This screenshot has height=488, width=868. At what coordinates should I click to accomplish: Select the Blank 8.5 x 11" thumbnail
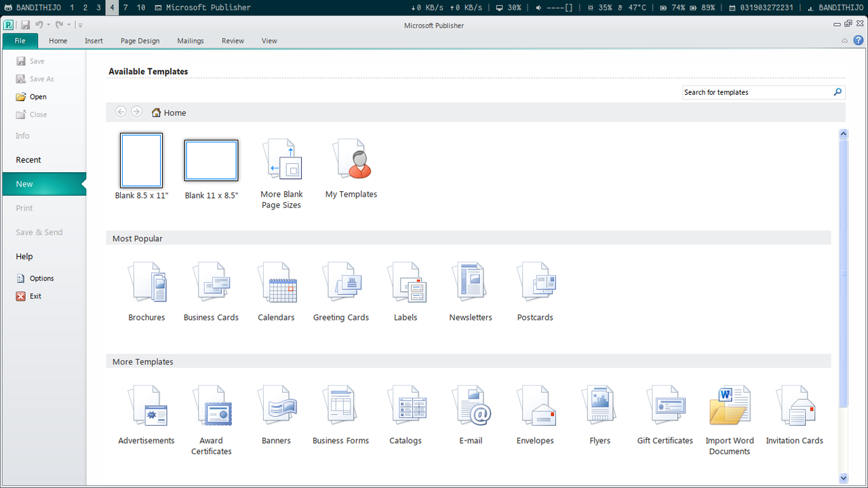[141, 160]
